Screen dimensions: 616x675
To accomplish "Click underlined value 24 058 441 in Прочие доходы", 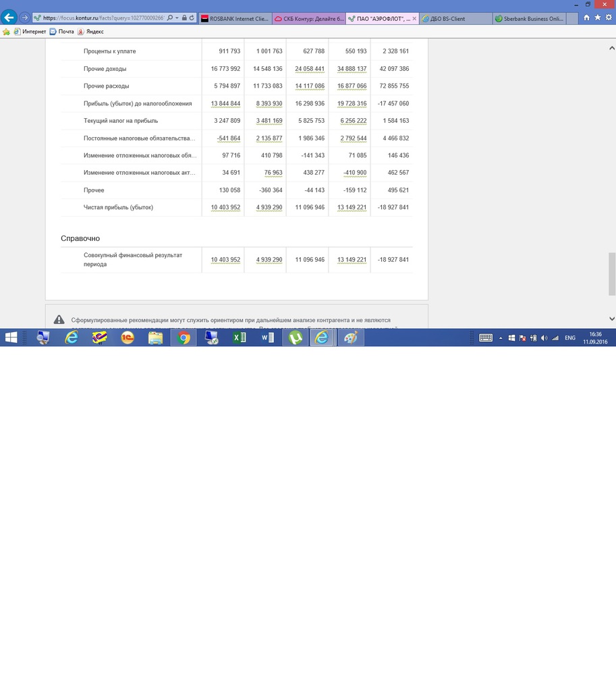I will click(x=310, y=69).
